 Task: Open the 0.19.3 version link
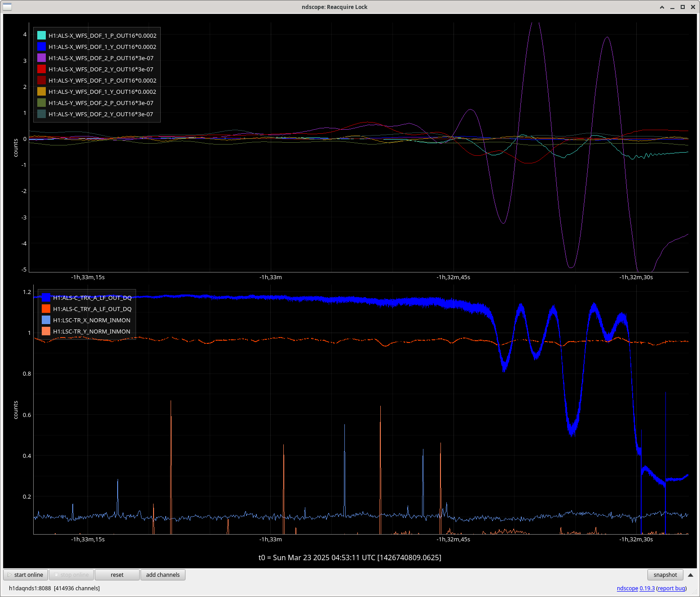pos(647,588)
